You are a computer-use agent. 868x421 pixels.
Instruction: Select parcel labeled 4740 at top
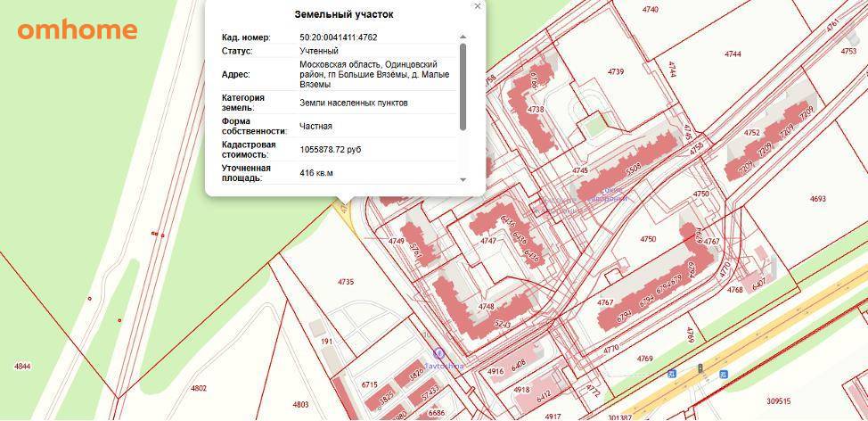(650, 10)
